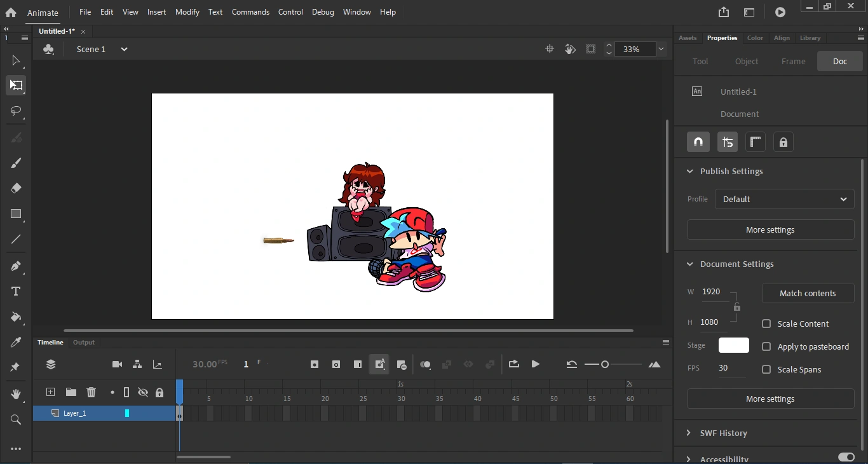Viewport: 868px width, 464px height.
Task: Open the Modify menu
Action: click(187, 12)
